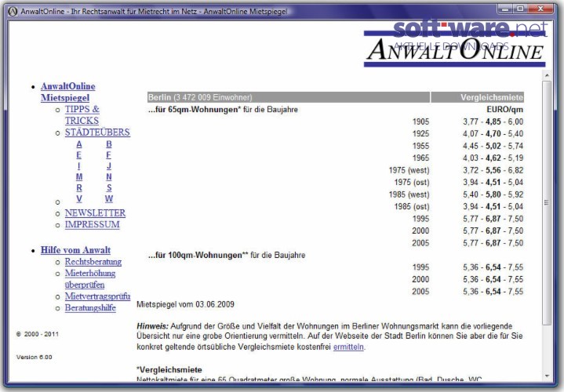Select the 1975 (ost) row label

pyautogui.click(x=412, y=183)
